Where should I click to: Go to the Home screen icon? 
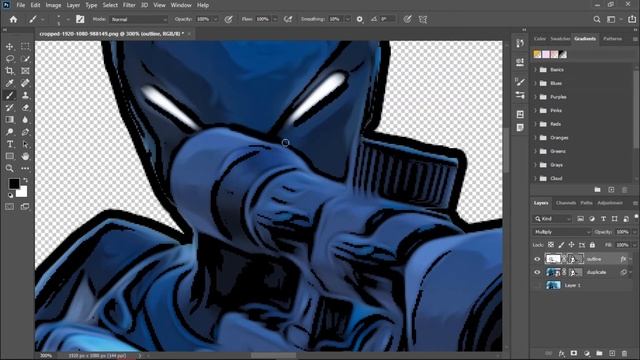pos(13,19)
